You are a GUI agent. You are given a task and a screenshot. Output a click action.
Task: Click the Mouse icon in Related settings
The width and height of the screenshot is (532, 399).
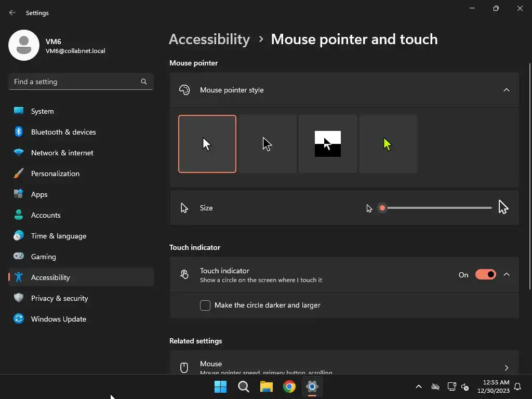[x=184, y=368]
